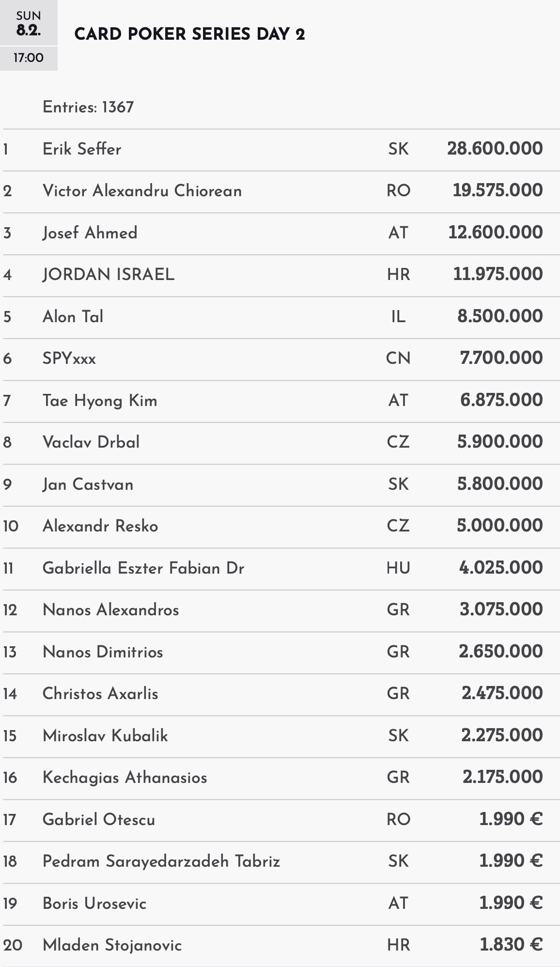
Task: Click the SPYxxx player name
Action: (x=69, y=359)
